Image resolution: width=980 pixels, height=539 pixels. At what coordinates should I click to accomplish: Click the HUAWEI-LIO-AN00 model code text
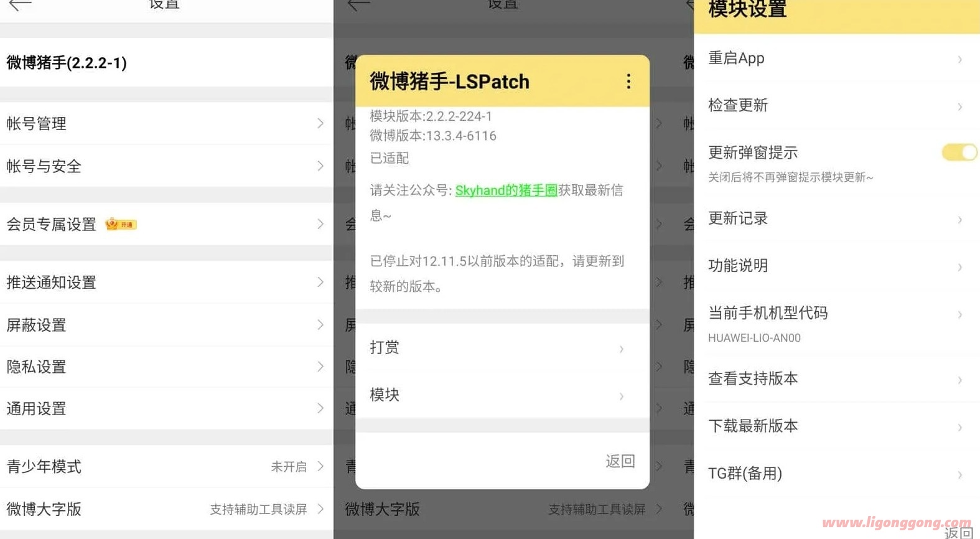coord(754,338)
